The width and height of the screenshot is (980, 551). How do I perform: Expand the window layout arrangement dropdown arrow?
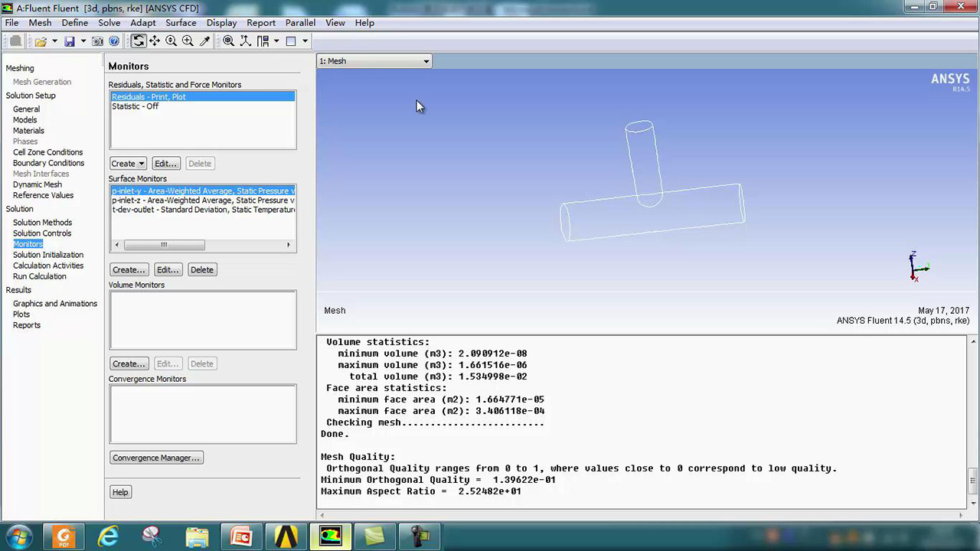click(x=276, y=41)
